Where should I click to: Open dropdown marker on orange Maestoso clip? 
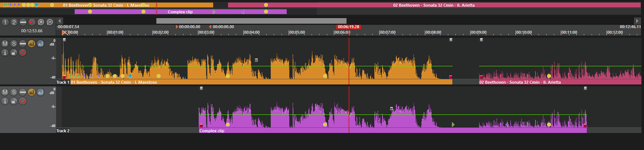pos(256,60)
